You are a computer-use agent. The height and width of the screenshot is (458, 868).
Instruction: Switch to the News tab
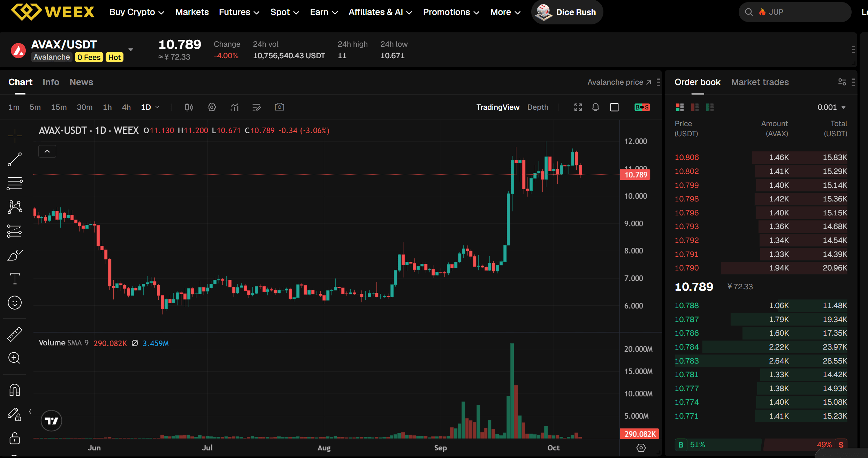tap(81, 82)
